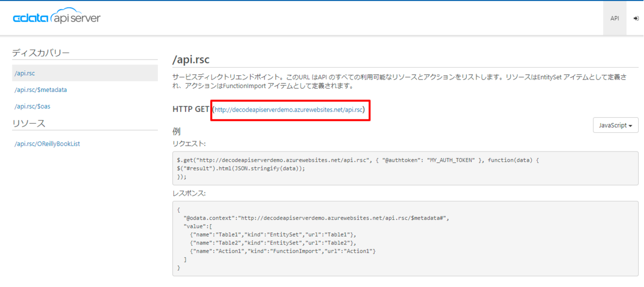This screenshot has height=287, width=644.
Task: Click the HTTP GET label
Action: point(191,110)
